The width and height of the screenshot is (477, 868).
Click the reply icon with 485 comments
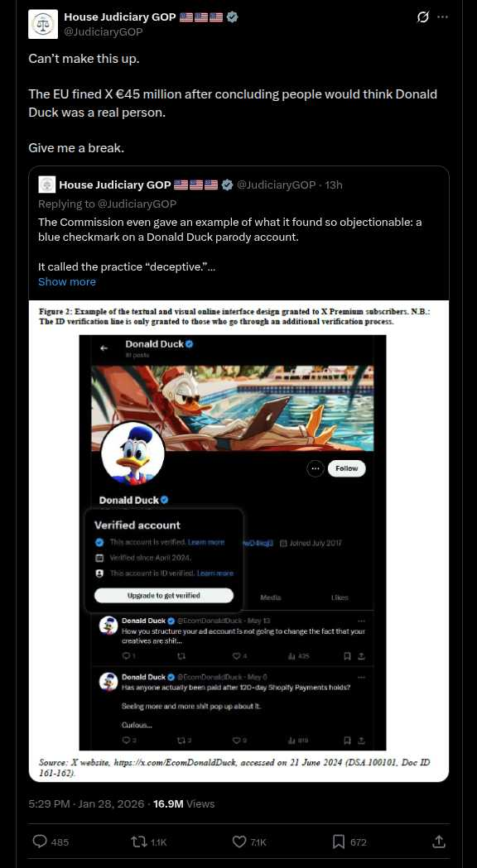(40, 842)
